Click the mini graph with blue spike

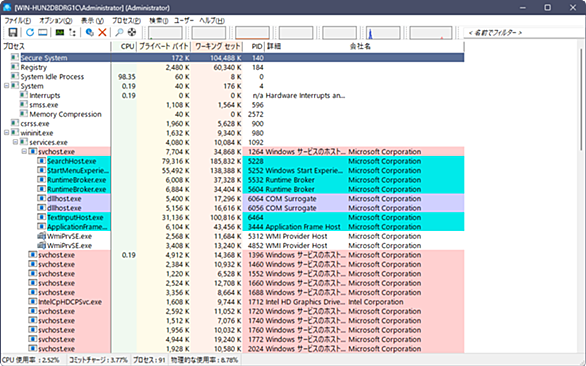click(x=383, y=33)
